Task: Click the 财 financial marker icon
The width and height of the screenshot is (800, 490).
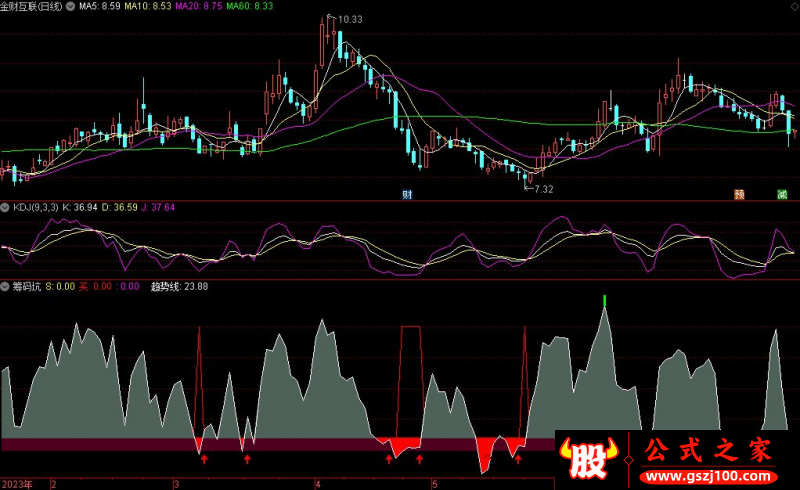Action: (x=407, y=193)
